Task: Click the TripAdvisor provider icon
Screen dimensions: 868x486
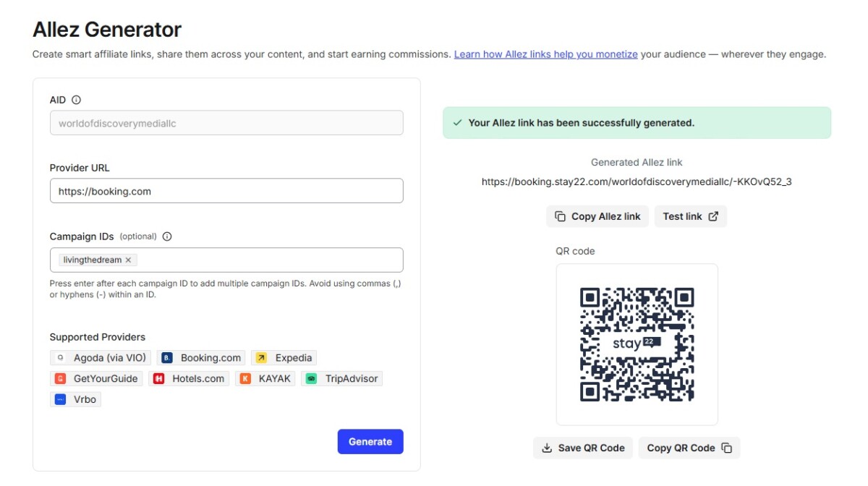Action: 311,378
